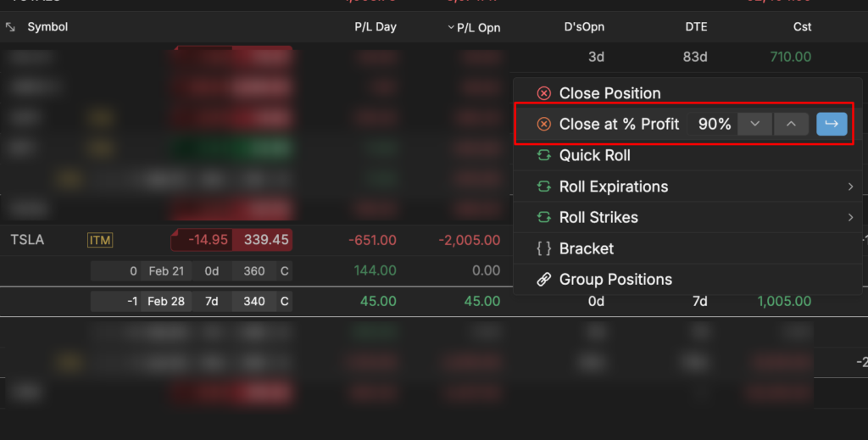Select Group Positions menu entry
This screenshot has width=868, height=440.
tap(615, 280)
